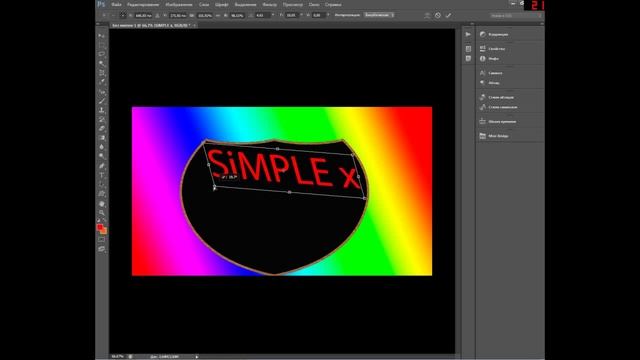Select the Pen tool
This screenshot has width=640, height=360.
[101, 166]
